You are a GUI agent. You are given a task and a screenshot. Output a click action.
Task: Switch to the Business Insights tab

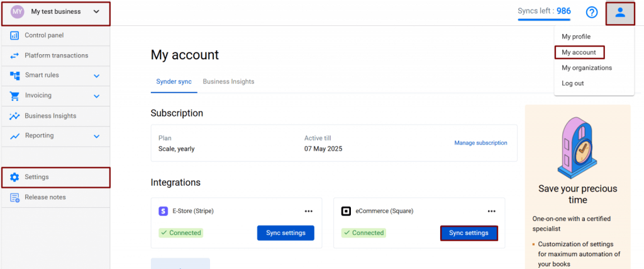[228, 81]
